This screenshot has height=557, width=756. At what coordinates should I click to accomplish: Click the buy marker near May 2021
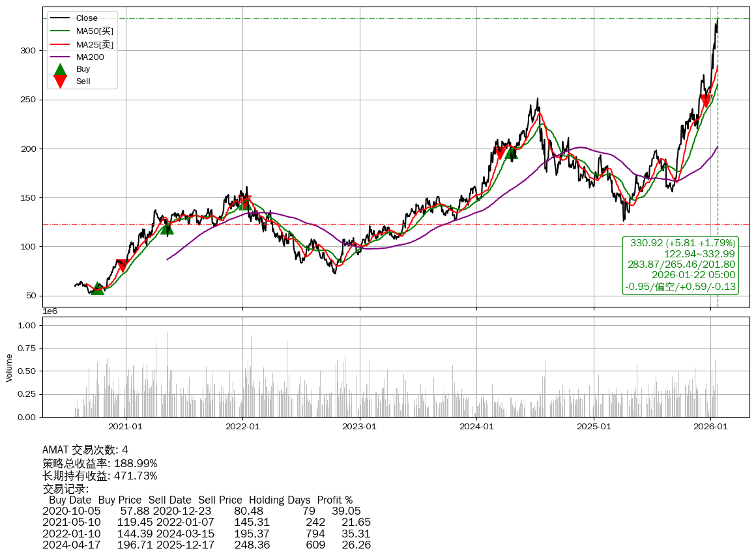(167, 227)
